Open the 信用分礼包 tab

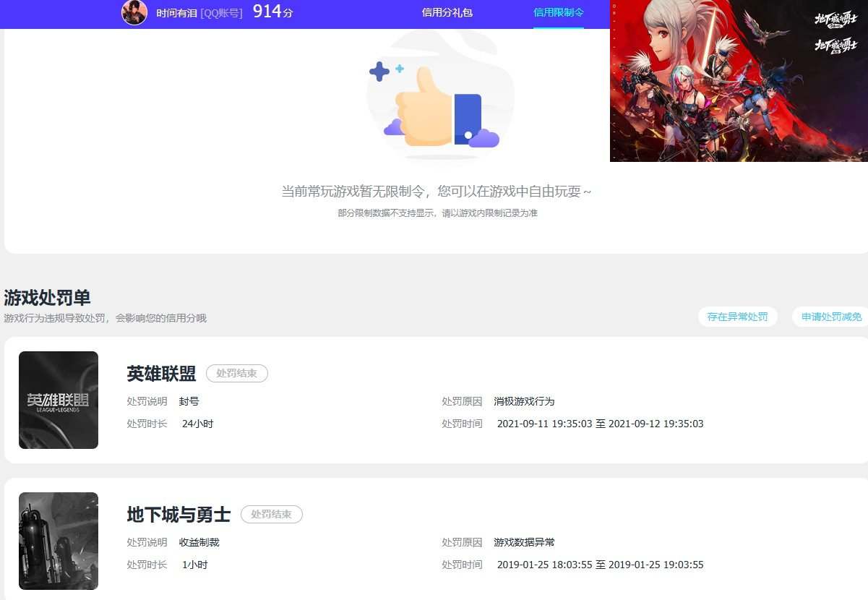tap(447, 12)
